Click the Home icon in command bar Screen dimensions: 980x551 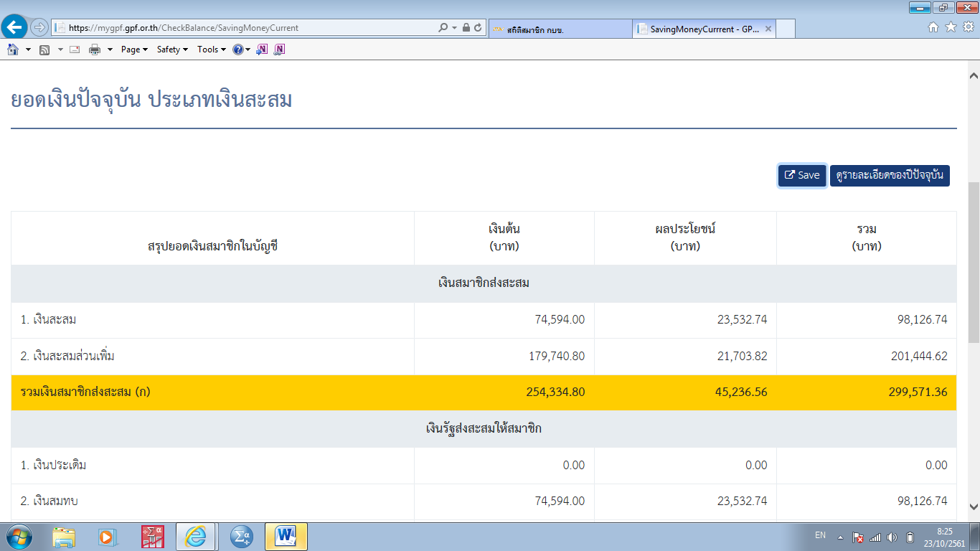coord(13,50)
